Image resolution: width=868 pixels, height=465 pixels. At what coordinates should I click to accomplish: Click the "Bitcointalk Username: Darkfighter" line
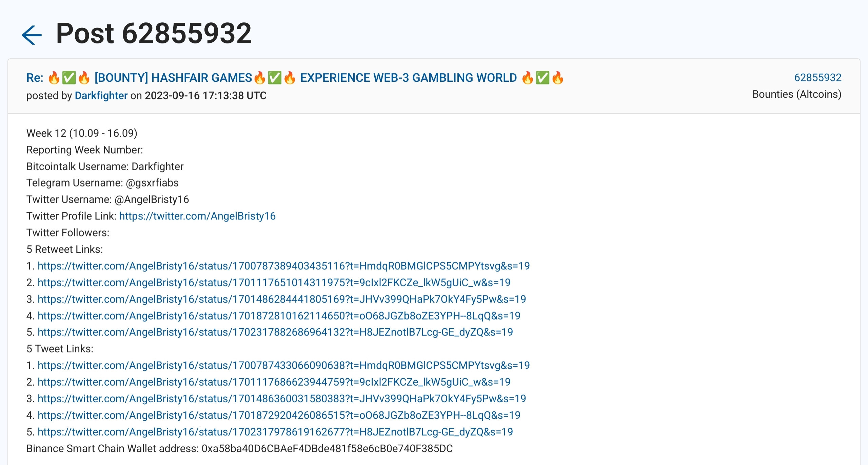pos(105,167)
